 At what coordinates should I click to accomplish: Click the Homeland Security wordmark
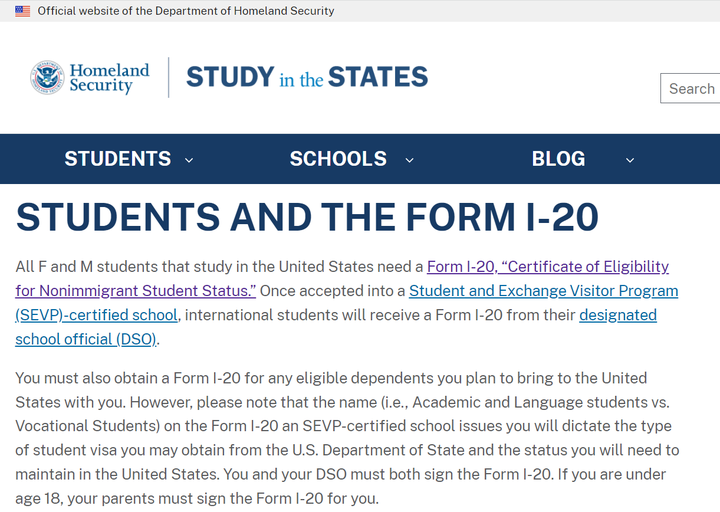[108, 78]
